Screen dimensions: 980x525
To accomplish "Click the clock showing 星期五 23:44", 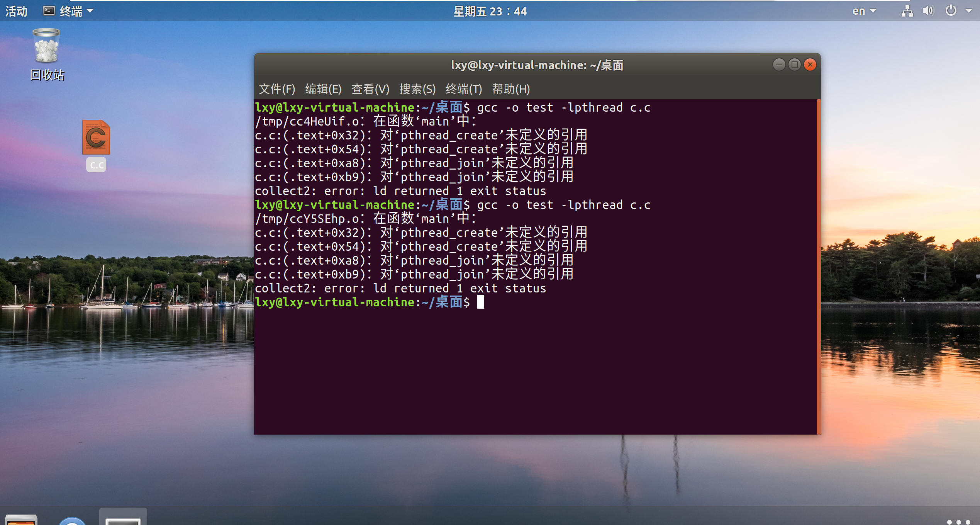I will pyautogui.click(x=490, y=11).
